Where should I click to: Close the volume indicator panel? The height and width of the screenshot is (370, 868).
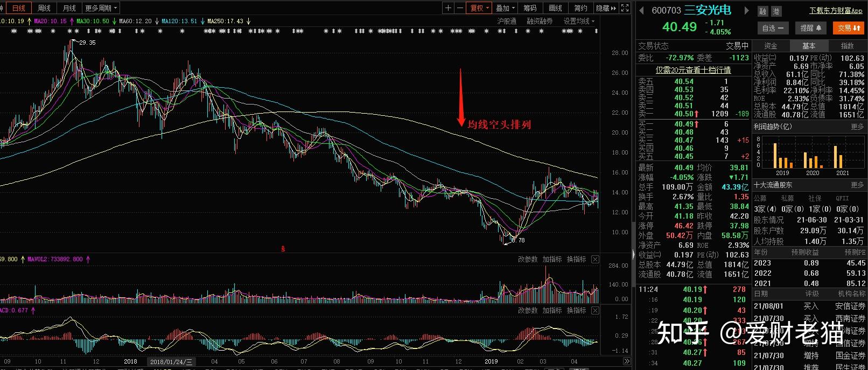595,260
